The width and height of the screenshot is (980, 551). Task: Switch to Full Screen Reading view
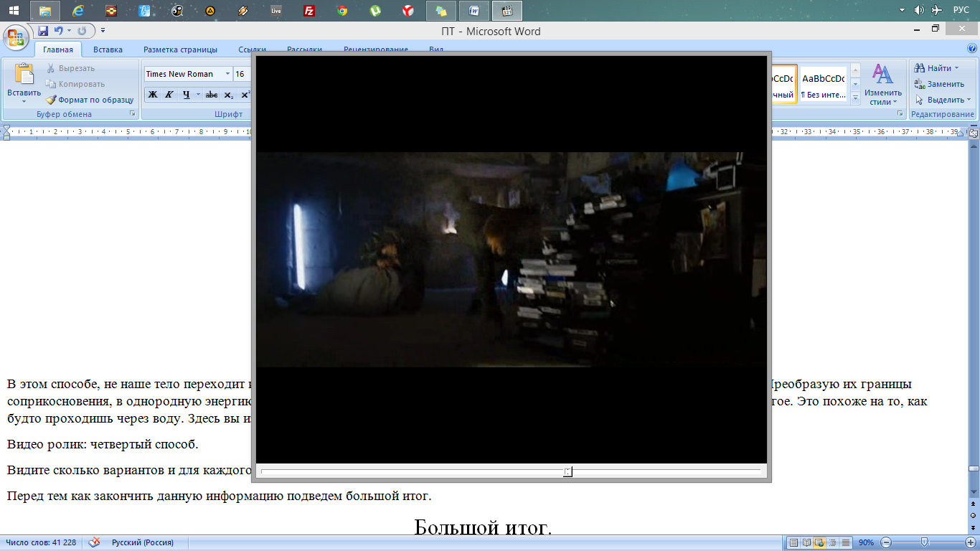click(x=807, y=542)
